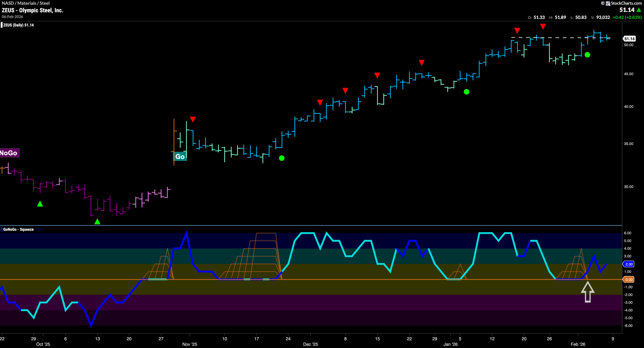This screenshot has width=644, height=348.
Task: Click the red triangle near the December 8 bar
Action: tap(345, 91)
